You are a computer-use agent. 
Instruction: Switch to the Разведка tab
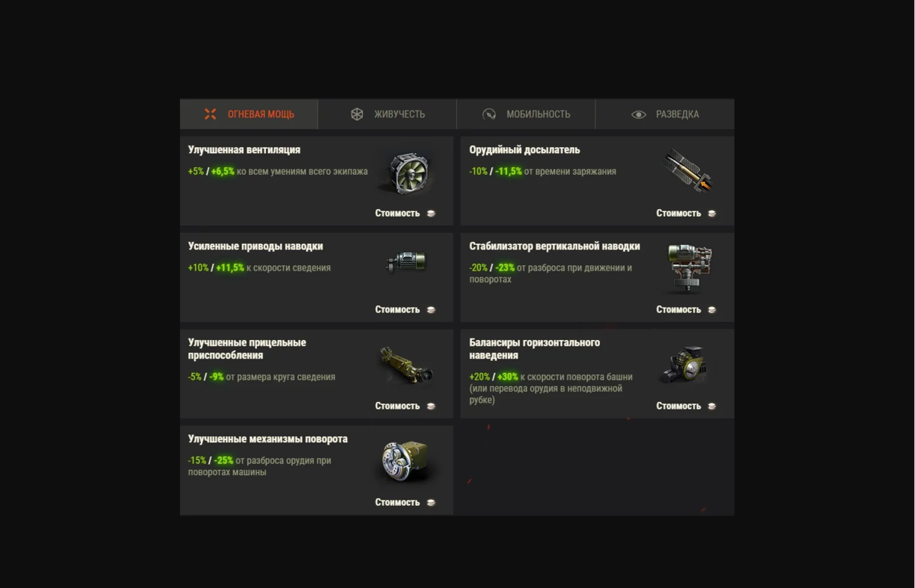[665, 114]
